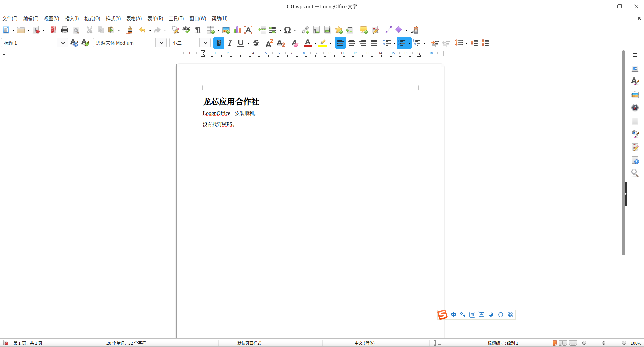Viewport: 644px width, 347px height.
Task: Run the spelling check (abc icon)
Action: [186, 30]
